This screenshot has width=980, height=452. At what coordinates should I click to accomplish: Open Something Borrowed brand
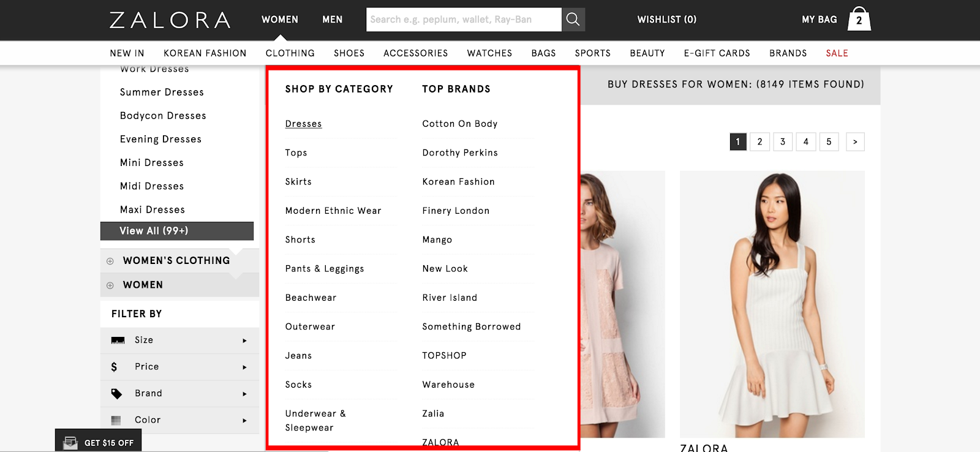coord(472,327)
